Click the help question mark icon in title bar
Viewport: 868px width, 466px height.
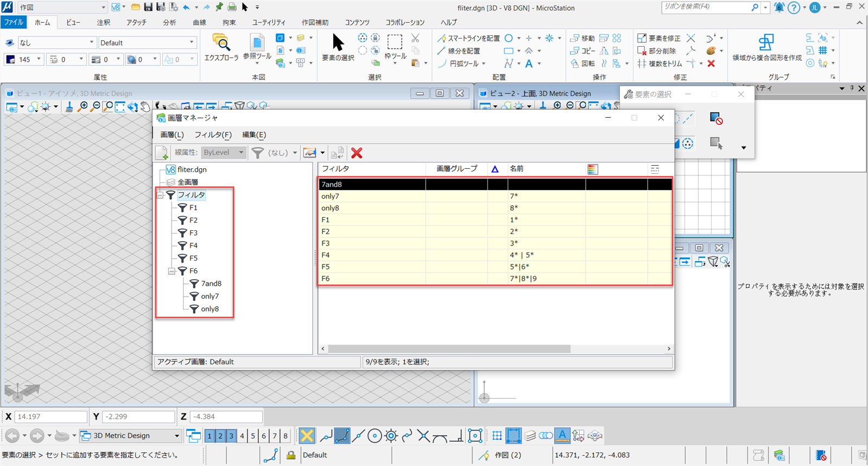click(x=794, y=8)
